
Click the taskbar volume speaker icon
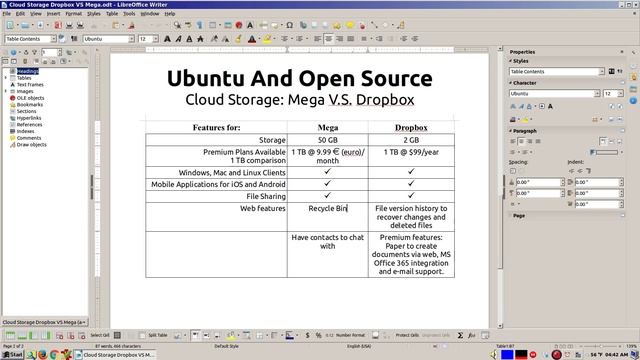[494, 355]
